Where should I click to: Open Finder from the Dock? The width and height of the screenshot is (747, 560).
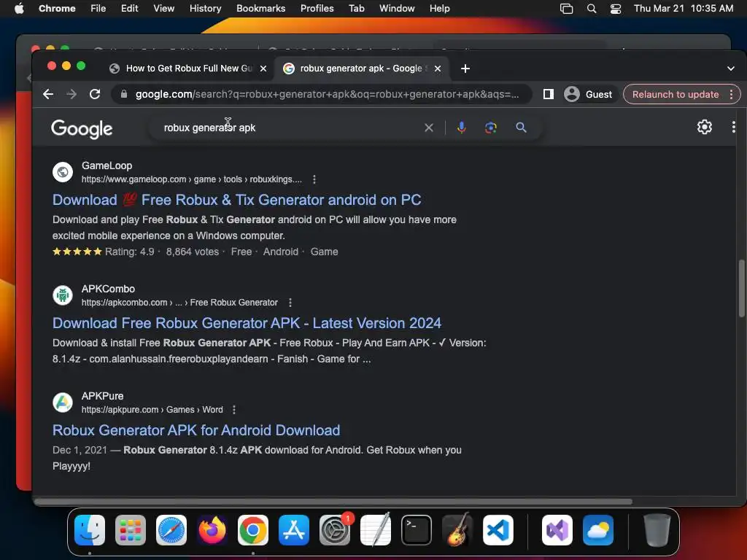tap(90, 530)
